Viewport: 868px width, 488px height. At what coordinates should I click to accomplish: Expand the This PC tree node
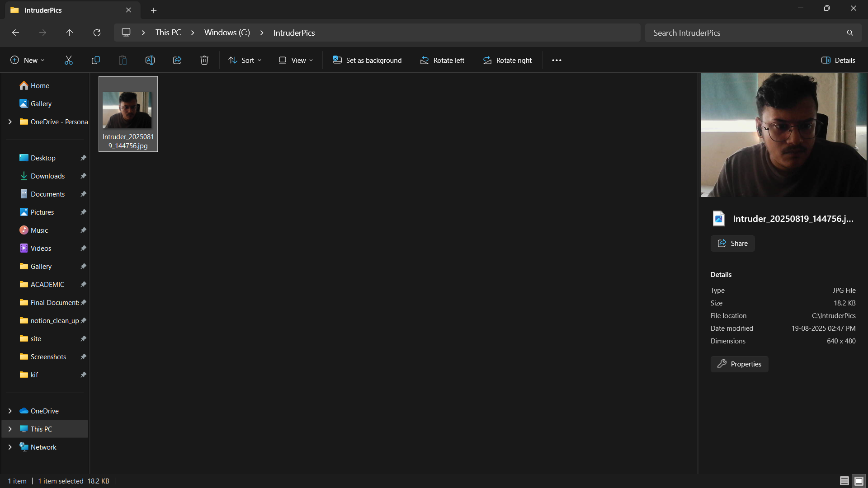click(10, 429)
